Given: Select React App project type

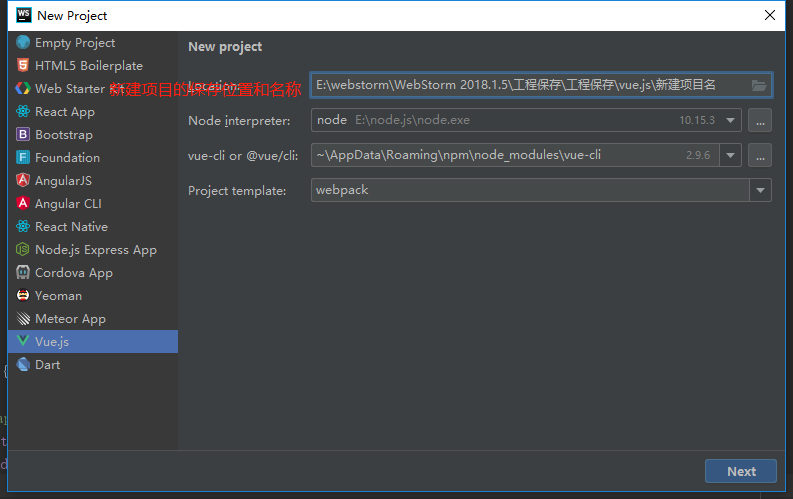Looking at the screenshot, I should (x=93, y=112).
